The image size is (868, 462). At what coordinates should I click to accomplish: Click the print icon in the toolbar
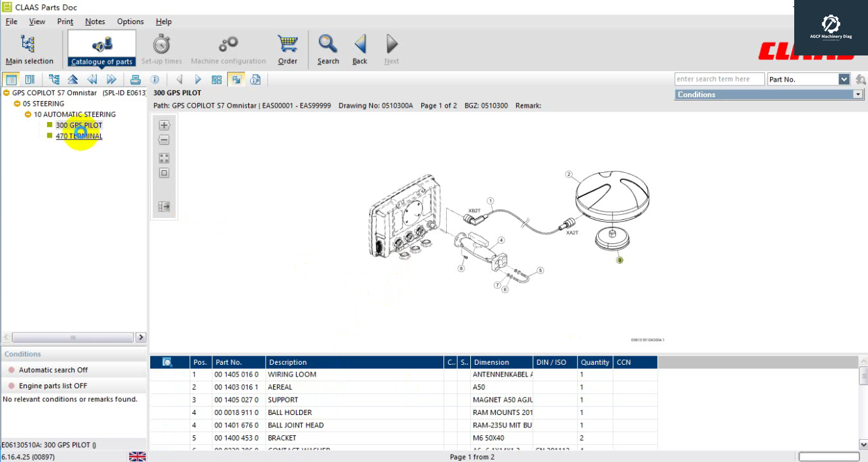click(x=136, y=78)
